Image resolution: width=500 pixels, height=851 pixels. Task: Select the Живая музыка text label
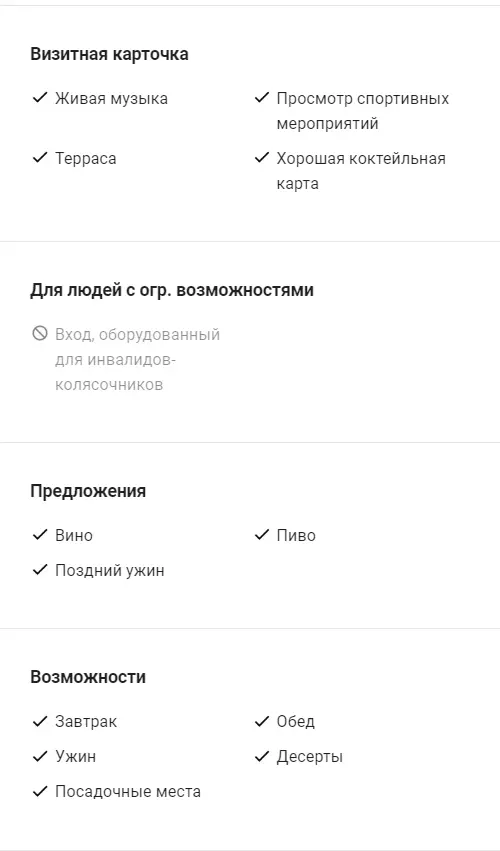pyautogui.click(x=111, y=99)
